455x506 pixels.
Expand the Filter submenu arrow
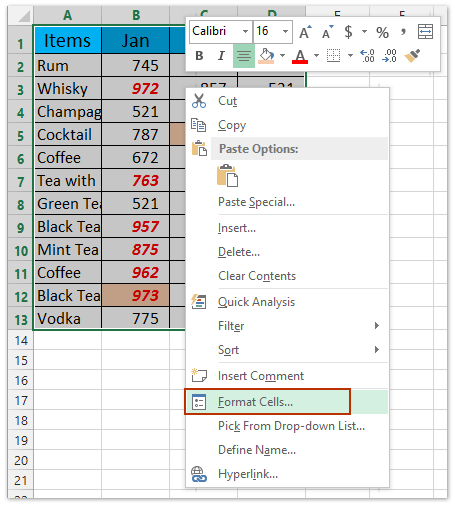pyautogui.click(x=377, y=326)
